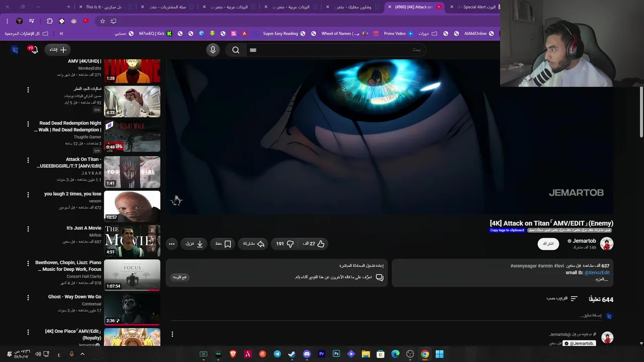The image size is (644, 362).
Task: Open Discord from the taskbar
Action: pos(307,354)
